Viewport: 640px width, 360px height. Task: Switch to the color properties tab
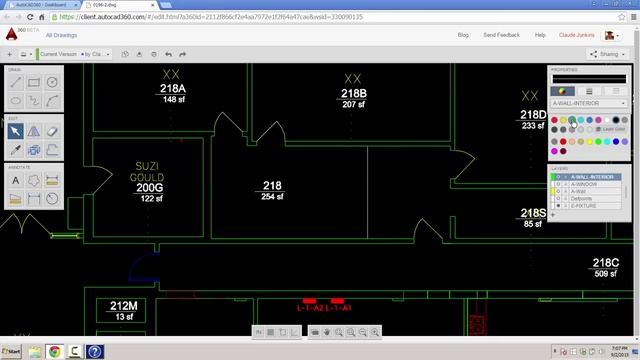click(562, 91)
